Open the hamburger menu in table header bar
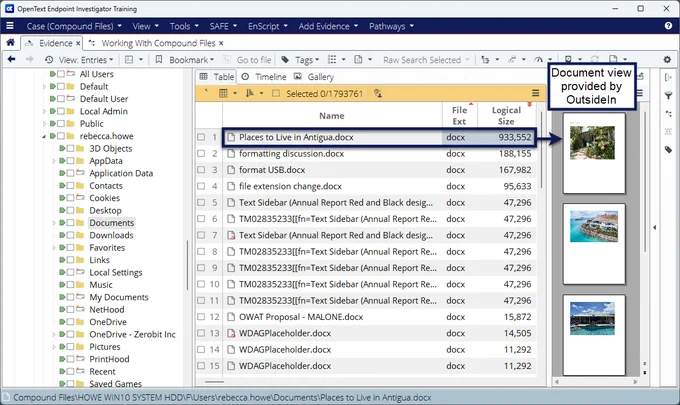The height and width of the screenshot is (405, 680). click(536, 93)
